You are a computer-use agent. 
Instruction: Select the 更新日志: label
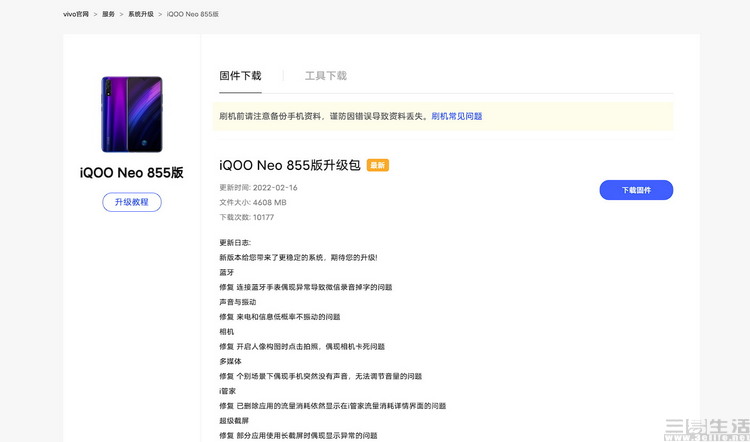click(235, 243)
